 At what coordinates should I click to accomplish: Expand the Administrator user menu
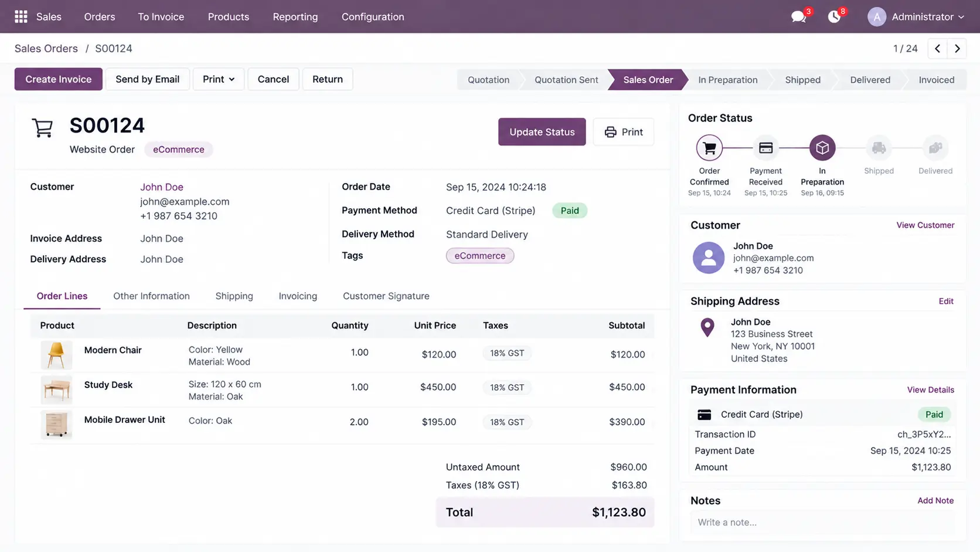(x=927, y=17)
